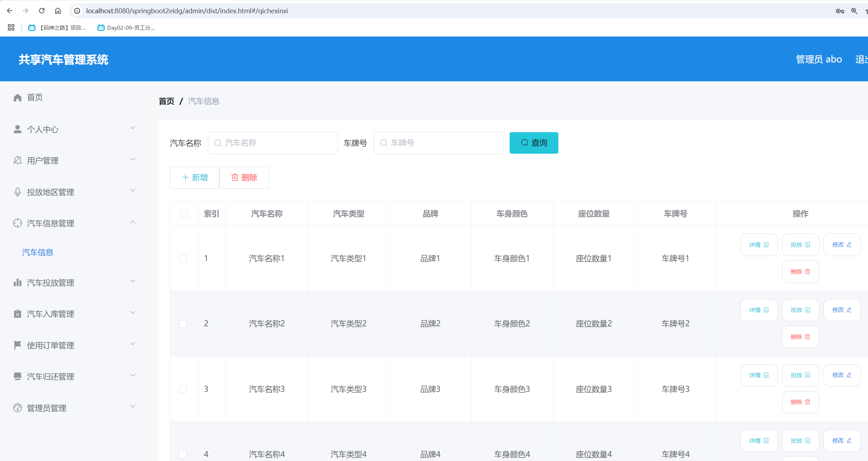Click 修改 button for row 汽车名称2
Screen dimensions: 868x461
[x=842, y=310]
